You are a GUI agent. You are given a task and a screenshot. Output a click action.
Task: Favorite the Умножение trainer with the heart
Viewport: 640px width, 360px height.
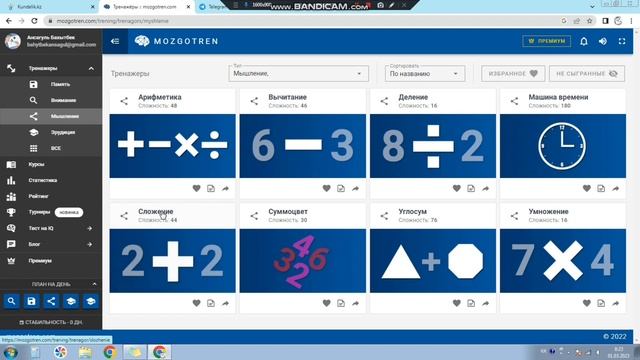[x=587, y=303]
